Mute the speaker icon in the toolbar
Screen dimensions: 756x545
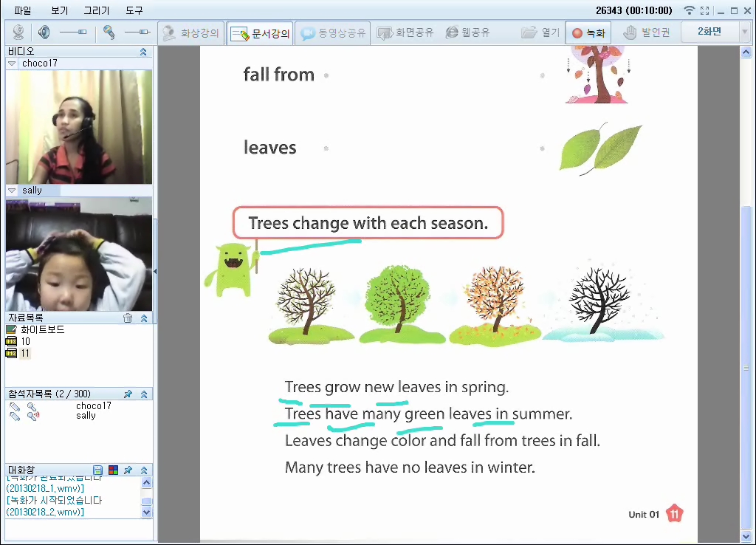coord(44,32)
